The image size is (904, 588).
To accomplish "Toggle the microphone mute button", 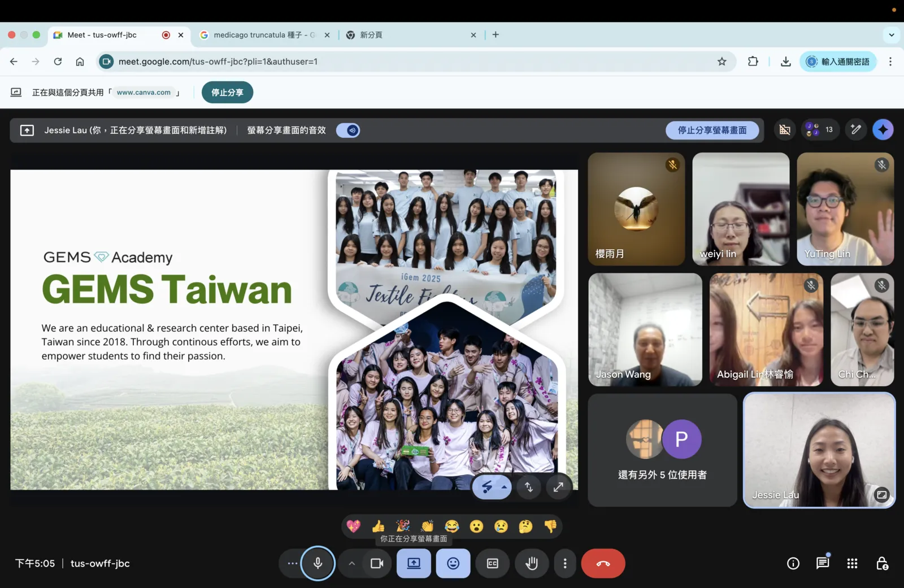I will (x=318, y=563).
